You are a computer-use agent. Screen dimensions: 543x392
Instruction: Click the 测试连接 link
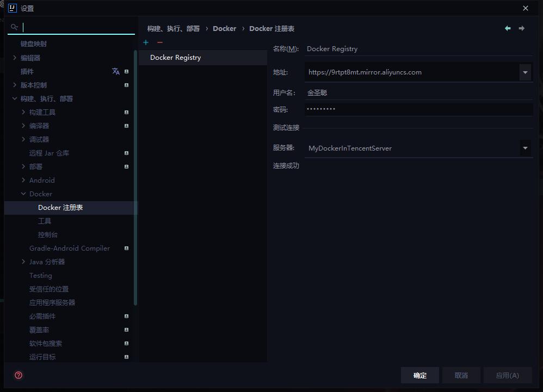285,127
